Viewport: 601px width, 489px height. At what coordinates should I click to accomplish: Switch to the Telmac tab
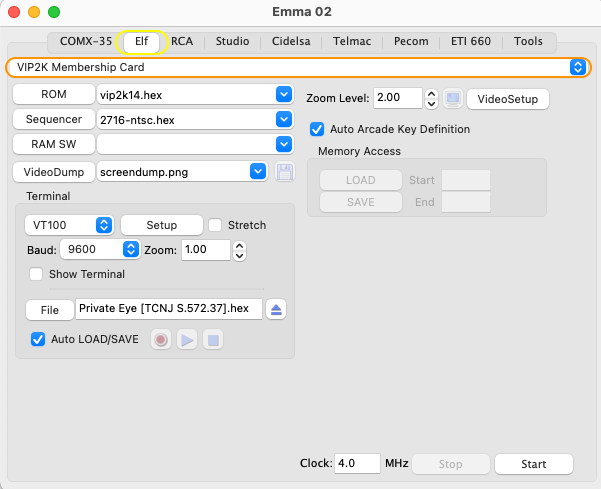pos(352,41)
